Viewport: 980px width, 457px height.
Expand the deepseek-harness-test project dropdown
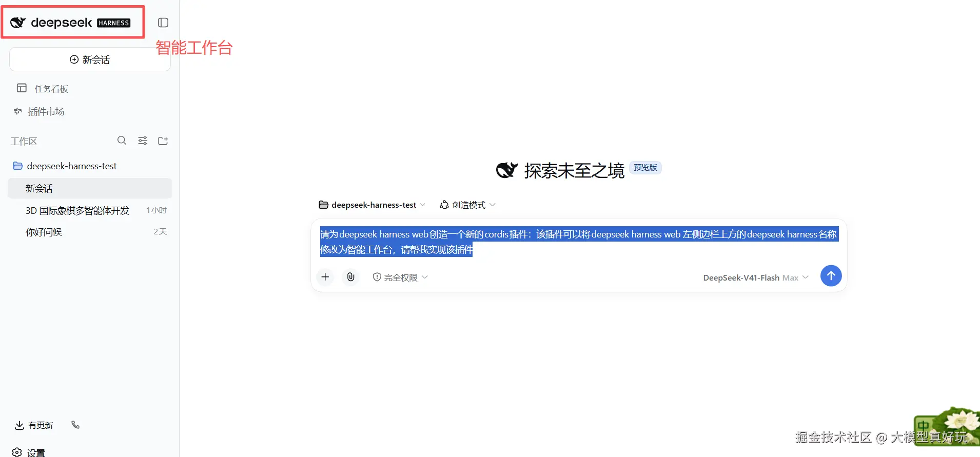coord(372,205)
